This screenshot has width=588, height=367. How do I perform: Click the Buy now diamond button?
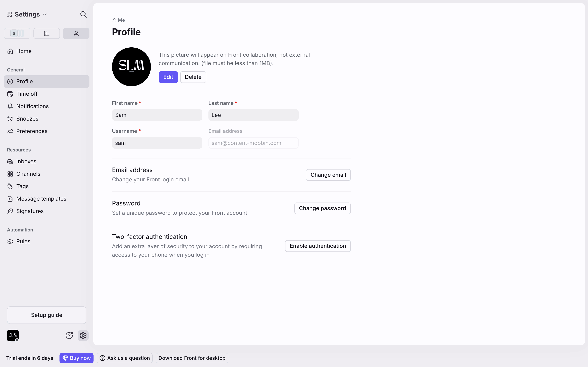click(76, 358)
